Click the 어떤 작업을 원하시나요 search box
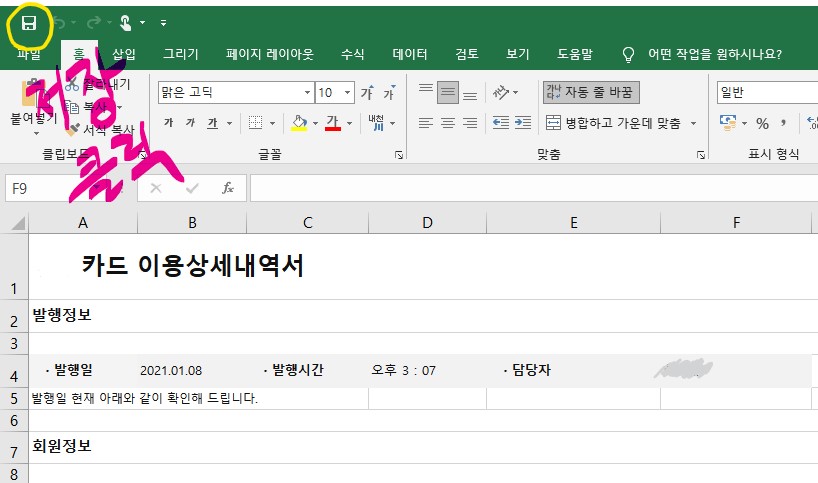This screenshot has height=483, width=818. pos(715,54)
